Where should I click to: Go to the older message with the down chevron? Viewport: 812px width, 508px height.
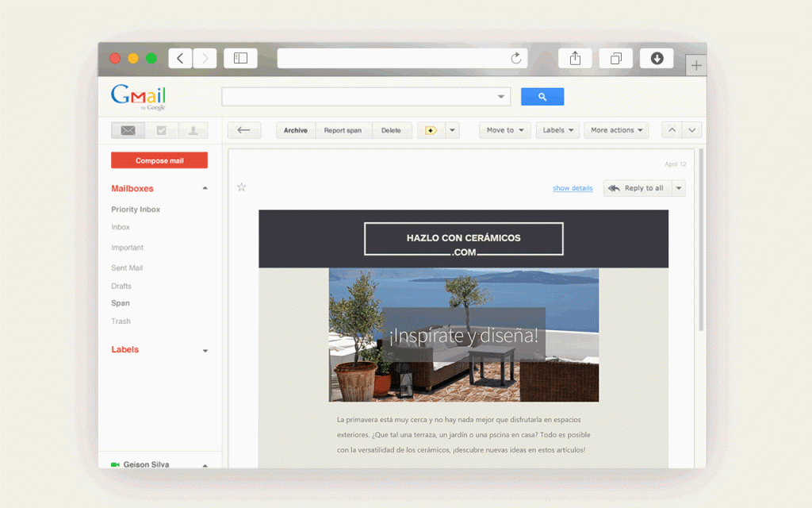pos(691,130)
